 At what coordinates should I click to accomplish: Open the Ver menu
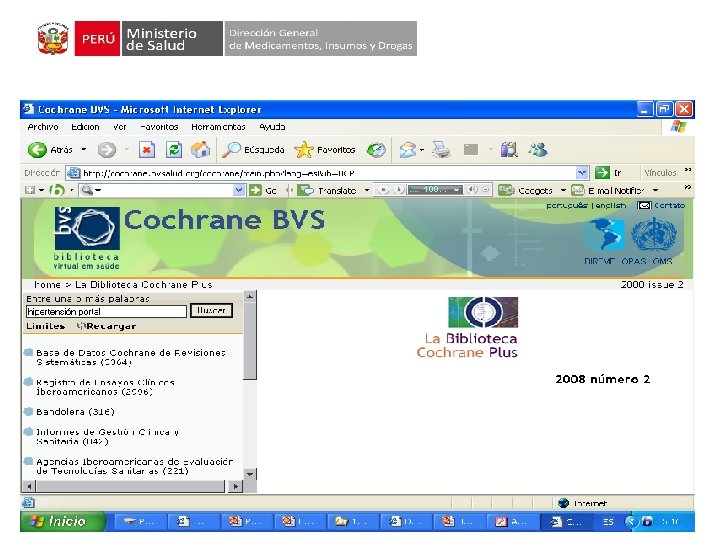click(119, 127)
